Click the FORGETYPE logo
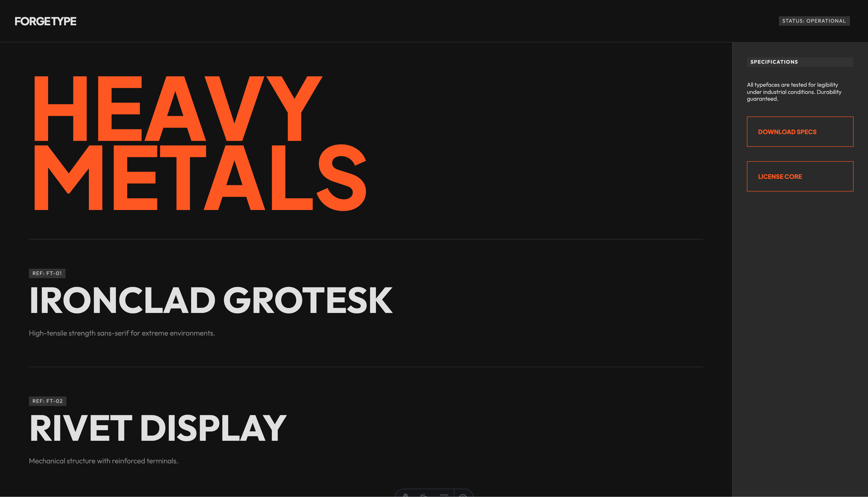The image size is (868, 497). [x=45, y=21]
